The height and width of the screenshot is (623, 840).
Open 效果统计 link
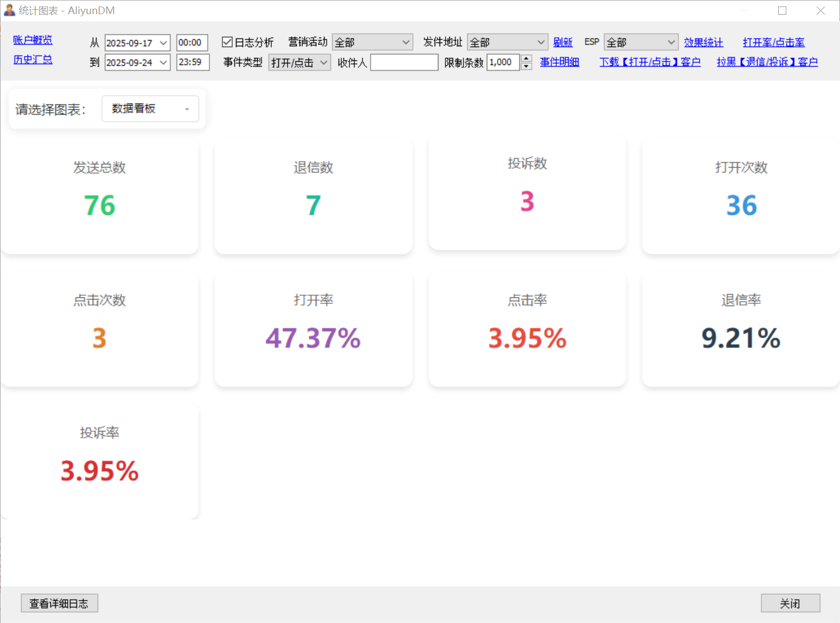[x=703, y=42]
